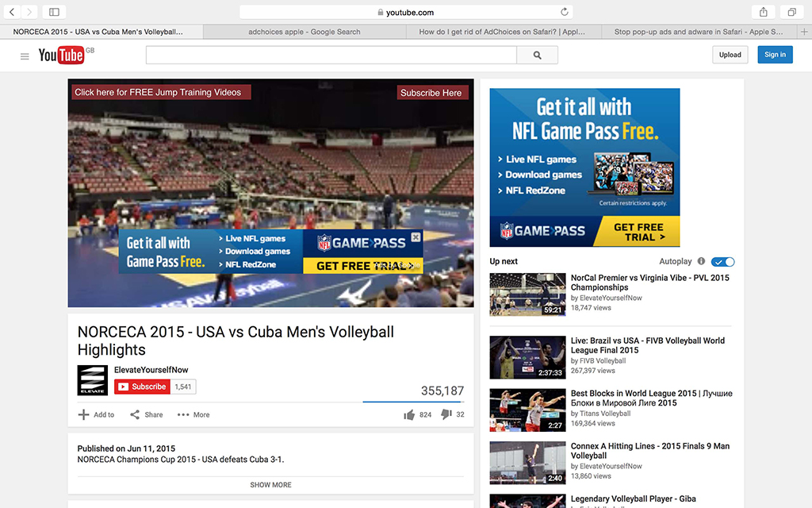Like the video with thumbs up
The height and width of the screenshot is (508, 812).
tap(409, 414)
